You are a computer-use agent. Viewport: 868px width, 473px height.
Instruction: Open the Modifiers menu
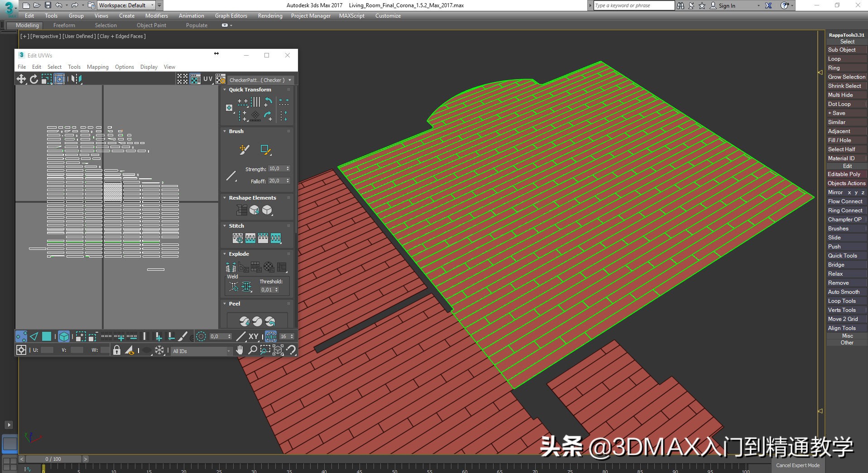point(156,16)
